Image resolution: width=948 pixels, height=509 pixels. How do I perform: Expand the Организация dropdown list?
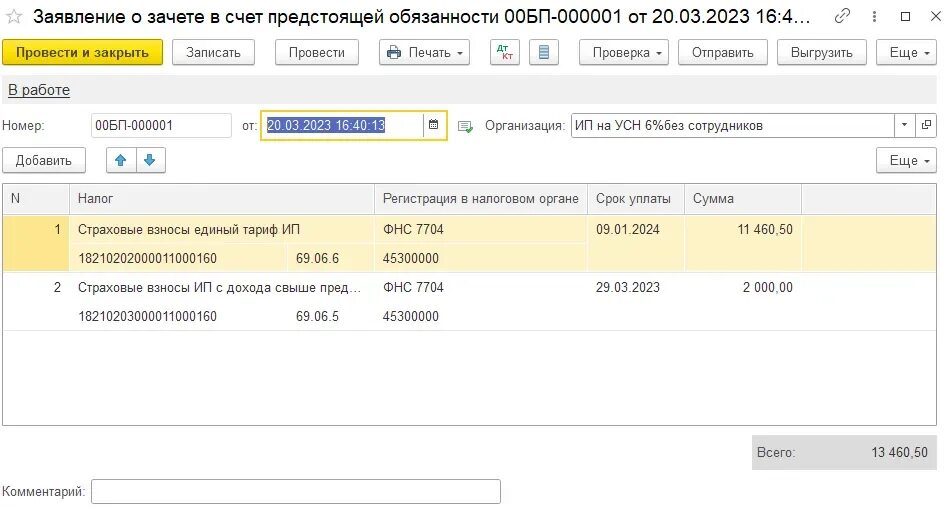point(904,125)
